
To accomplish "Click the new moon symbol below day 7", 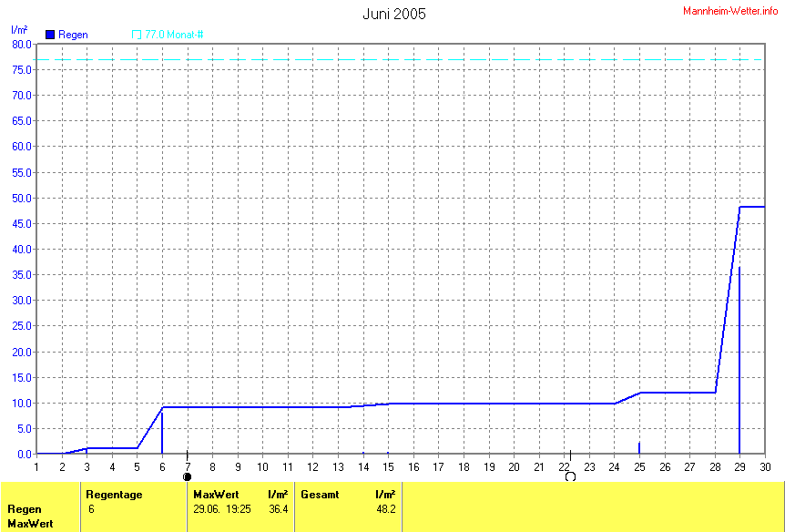I will coord(188,476).
